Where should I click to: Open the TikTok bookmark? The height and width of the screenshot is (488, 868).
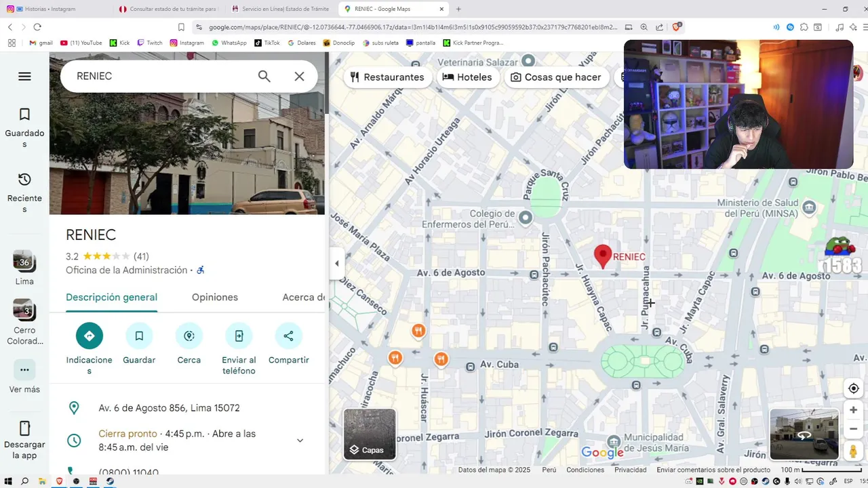[267, 43]
